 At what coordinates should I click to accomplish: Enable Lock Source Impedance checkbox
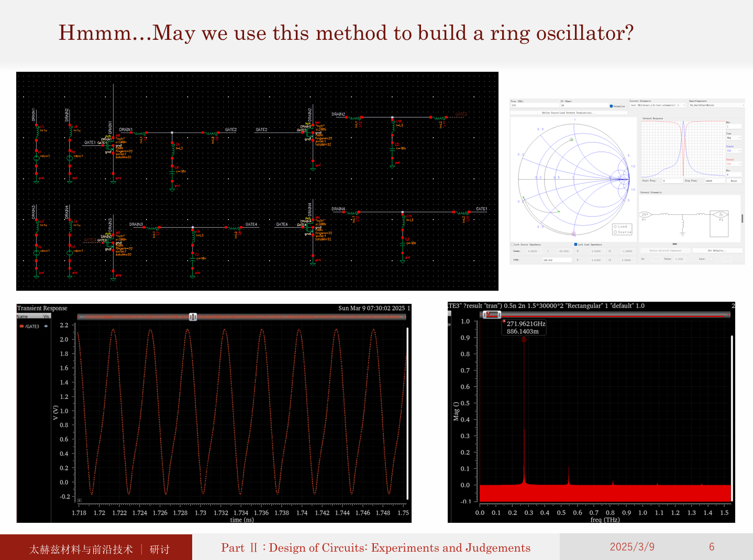coord(512,244)
